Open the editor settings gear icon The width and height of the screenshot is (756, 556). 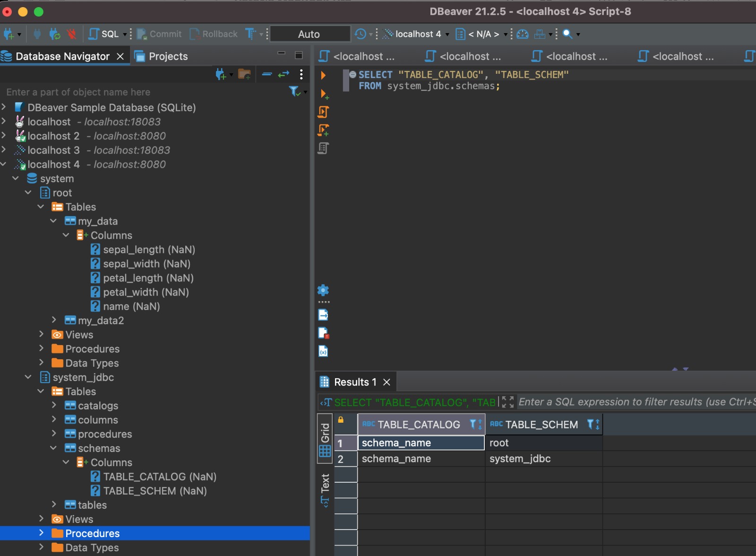pyautogui.click(x=323, y=290)
